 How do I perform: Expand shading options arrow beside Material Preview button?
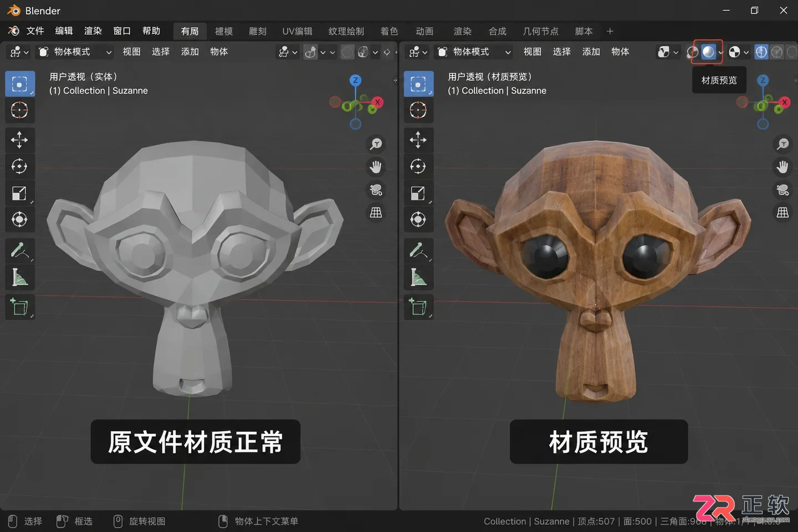point(720,52)
